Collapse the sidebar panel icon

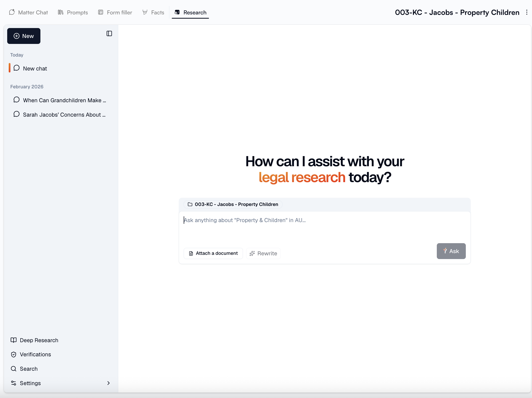(109, 33)
